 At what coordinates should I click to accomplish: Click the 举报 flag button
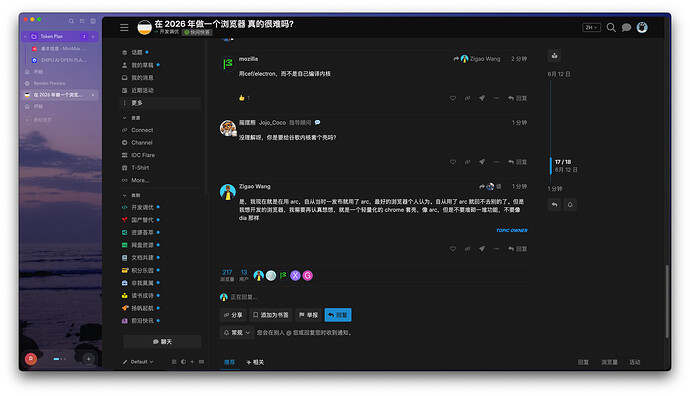[308, 315]
